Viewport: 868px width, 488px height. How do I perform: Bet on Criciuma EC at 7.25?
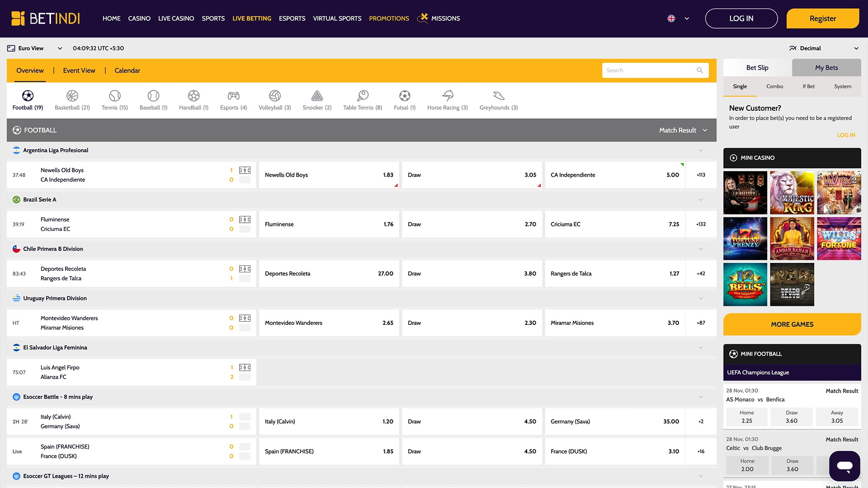point(615,224)
